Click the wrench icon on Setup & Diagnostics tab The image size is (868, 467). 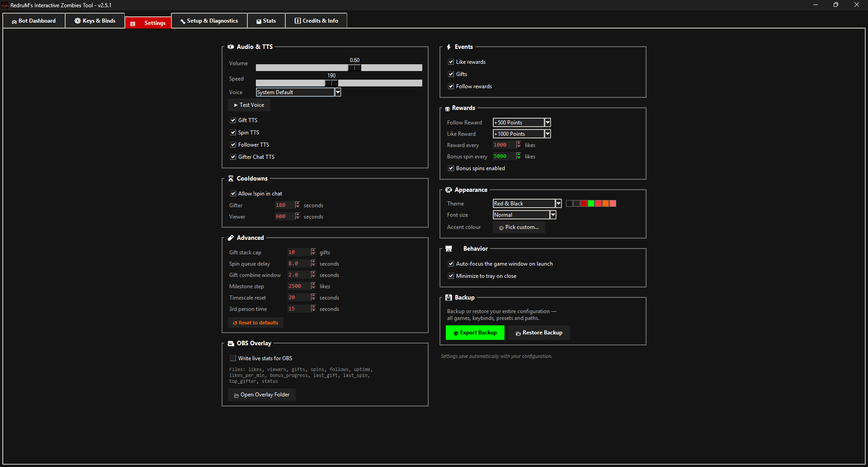click(183, 21)
